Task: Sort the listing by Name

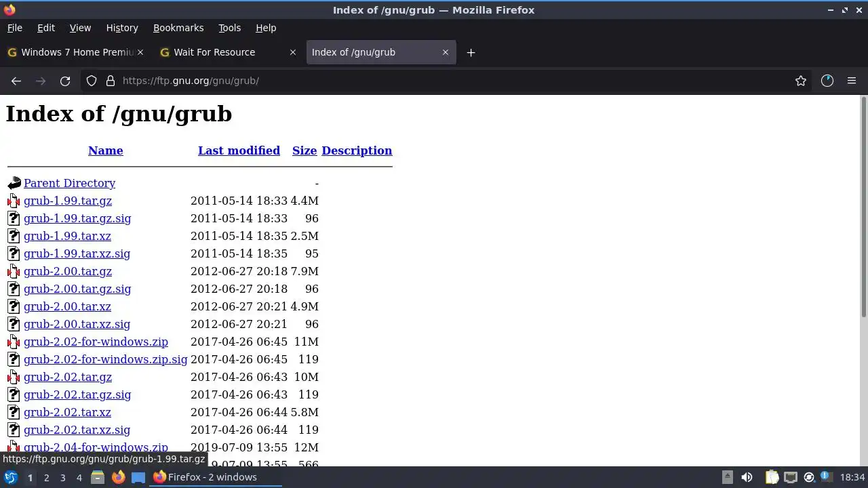Action: pos(106,150)
